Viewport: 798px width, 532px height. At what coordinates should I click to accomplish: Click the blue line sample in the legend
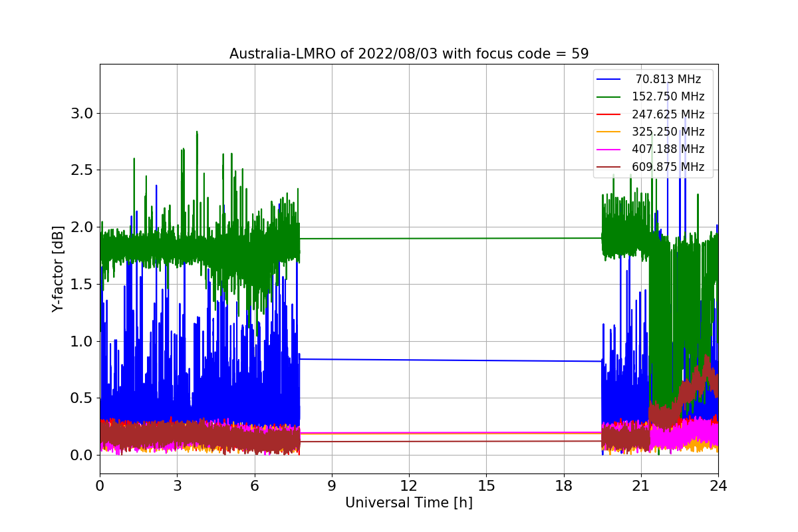[x=609, y=79]
